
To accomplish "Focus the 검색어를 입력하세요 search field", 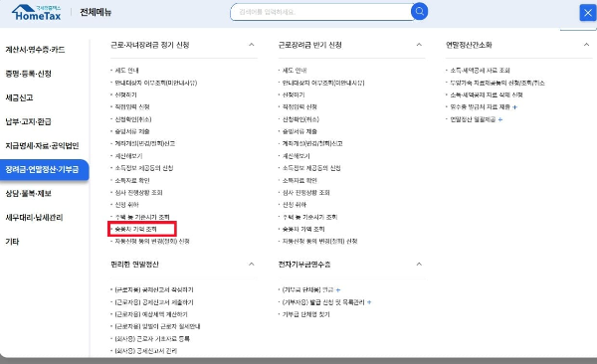I will tap(321, 12).
